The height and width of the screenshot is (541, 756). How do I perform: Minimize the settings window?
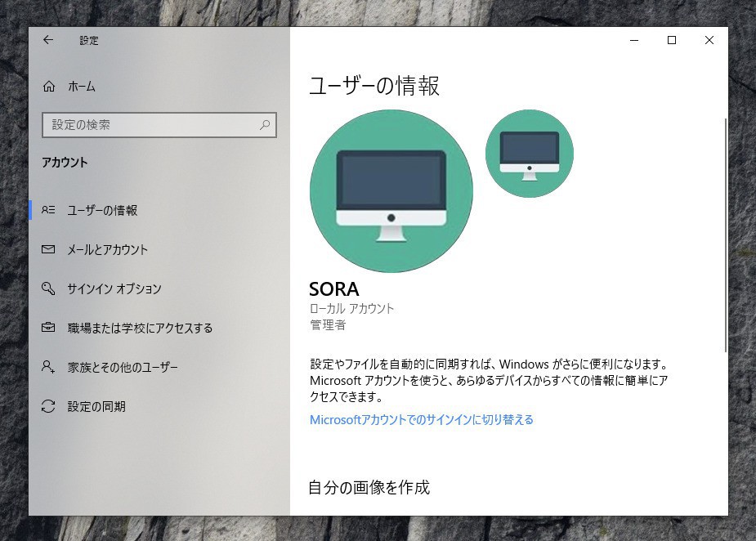click(x=634, y=40)
